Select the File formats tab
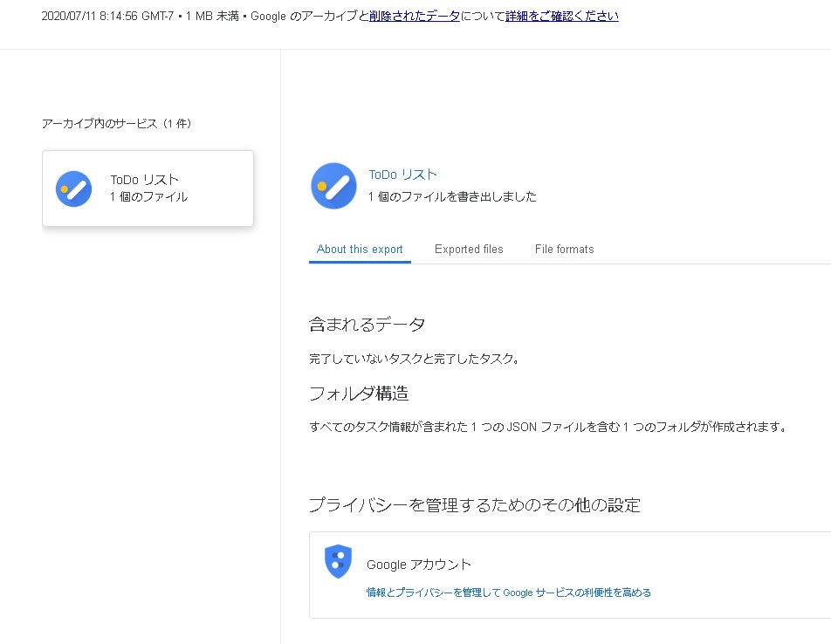 (564, 249)
